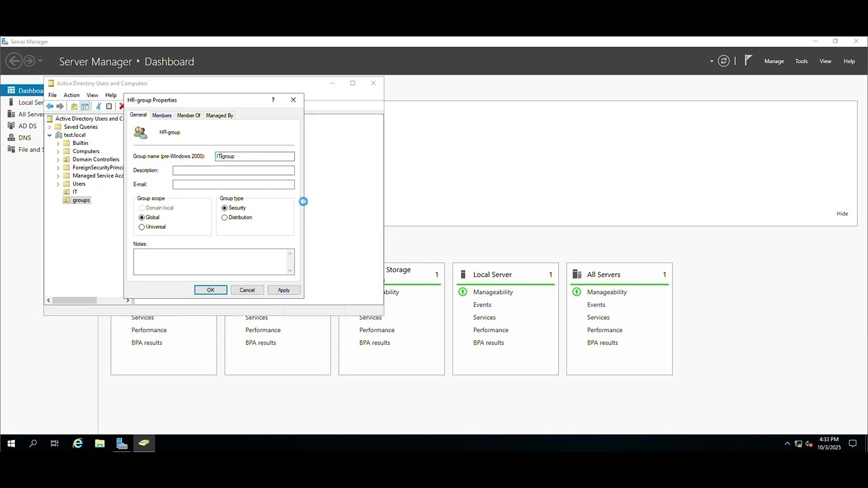The height and width of the screenshot is (488, 868).
Task: Click Cancel in Properties dialog
Action: (247, 290)
